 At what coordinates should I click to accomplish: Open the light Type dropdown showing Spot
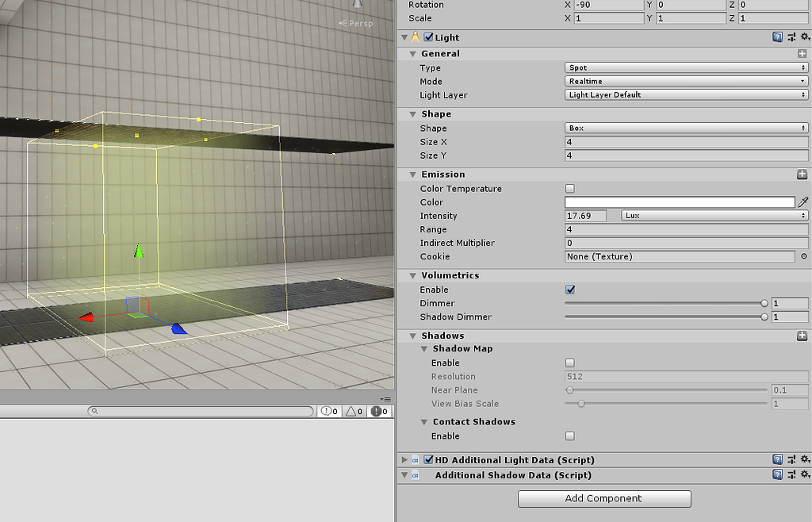point(686,67)
